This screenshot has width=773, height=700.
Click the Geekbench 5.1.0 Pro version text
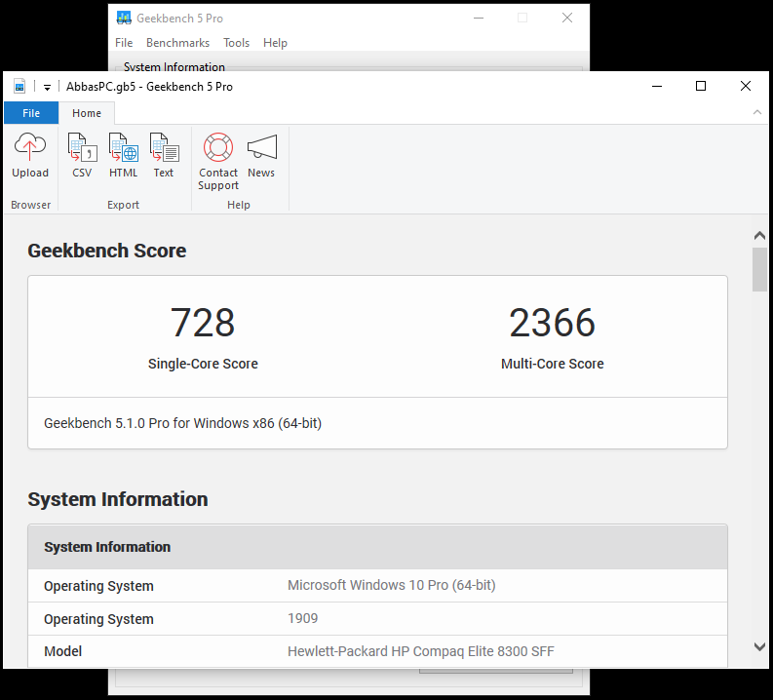click(x=183, y=423)
